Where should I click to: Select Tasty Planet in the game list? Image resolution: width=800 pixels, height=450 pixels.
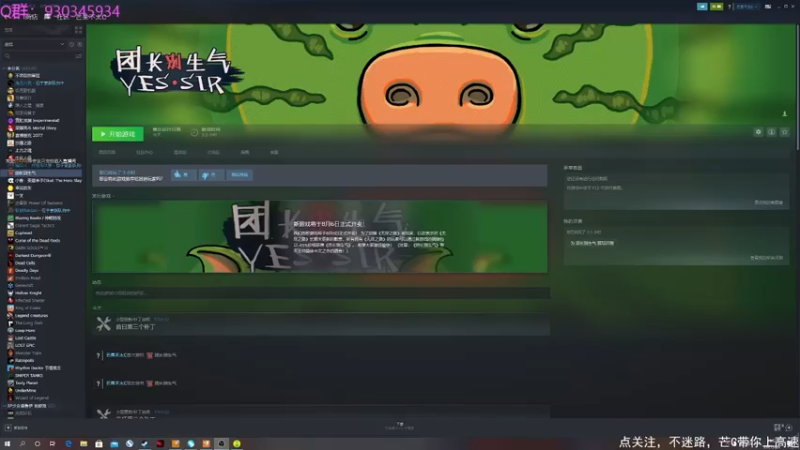27,383
